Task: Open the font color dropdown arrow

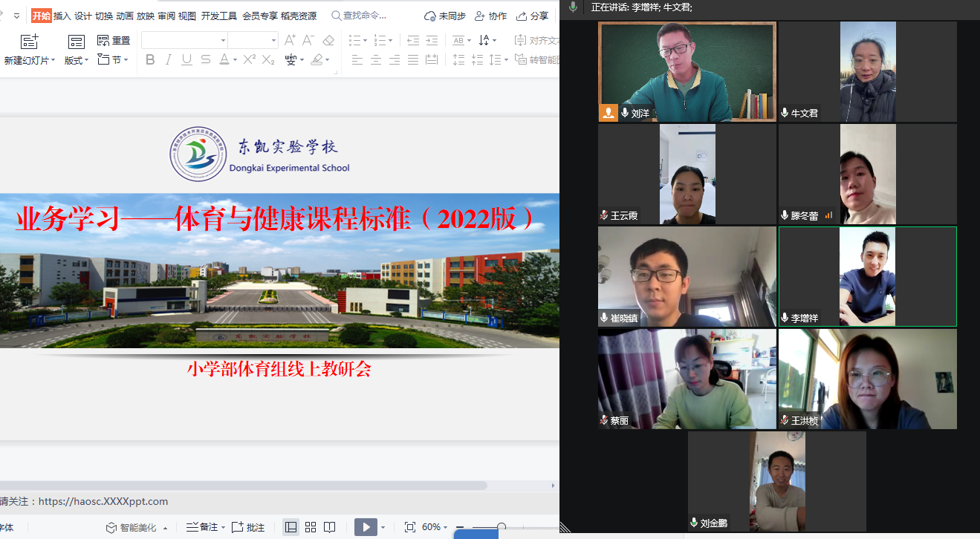Action: [x=235, y=59]
